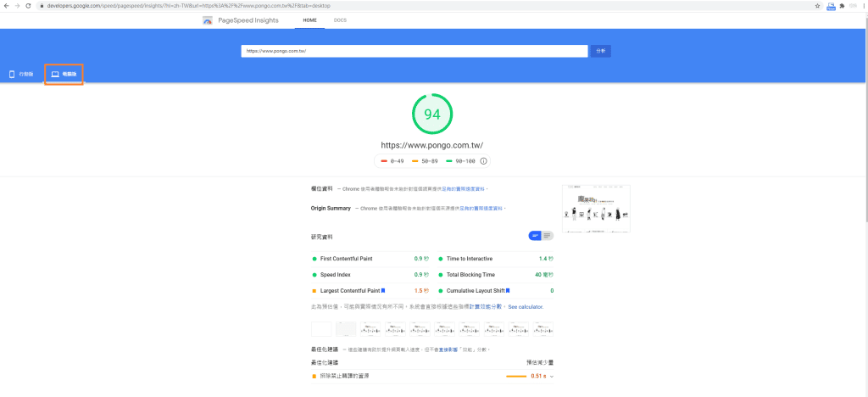Switch to the 行動版 results tab

(x=21, y=74)
